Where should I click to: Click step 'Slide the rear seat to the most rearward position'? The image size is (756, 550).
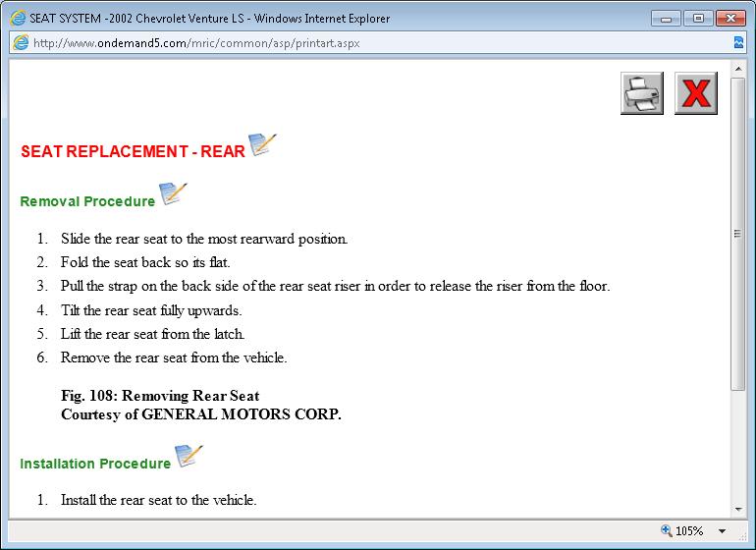tap(204, 239)
